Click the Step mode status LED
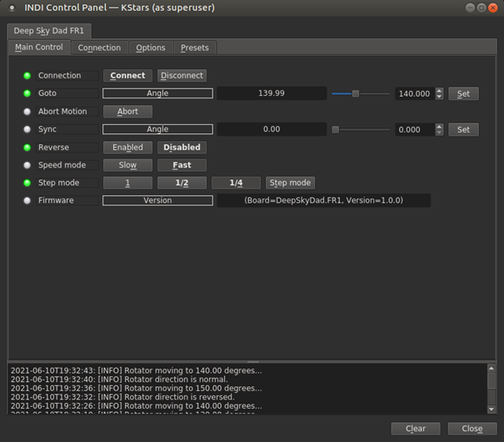This screenshot has width=504, height=442. pyautogui.click(x=27, y=183)
